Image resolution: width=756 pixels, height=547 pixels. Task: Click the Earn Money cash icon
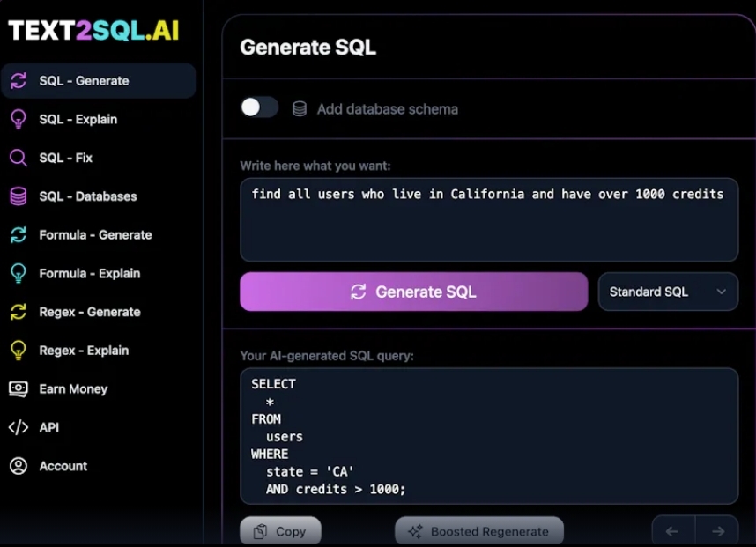coord(18,388)
